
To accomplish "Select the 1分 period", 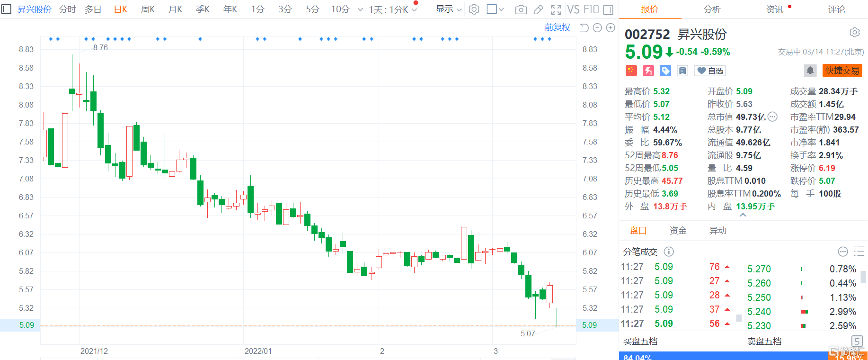I will (258, 9).
